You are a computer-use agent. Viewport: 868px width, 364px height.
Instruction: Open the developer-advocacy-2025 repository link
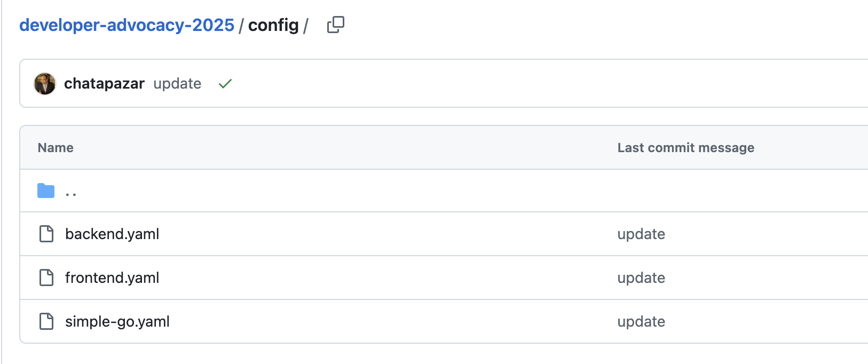(x=127, y=25)
